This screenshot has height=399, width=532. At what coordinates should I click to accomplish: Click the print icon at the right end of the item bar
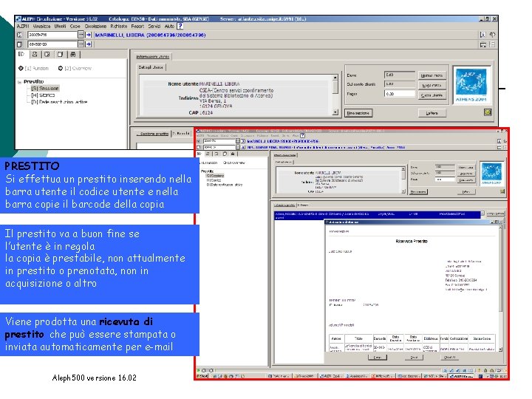[x=483, y=44]
